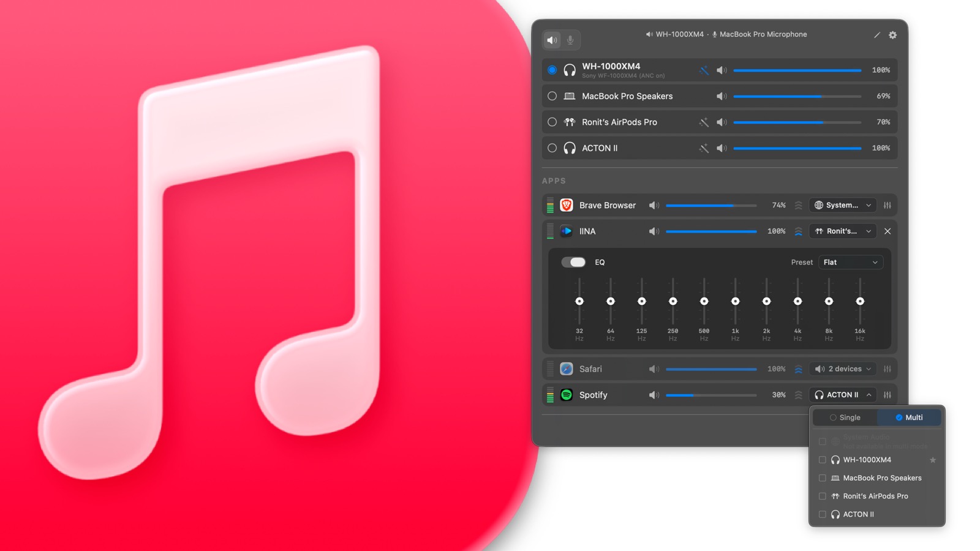This screenshot has height=551, width=980.
Task: Open the EQ Preset Flat dropdown
Action: [851, 262]
